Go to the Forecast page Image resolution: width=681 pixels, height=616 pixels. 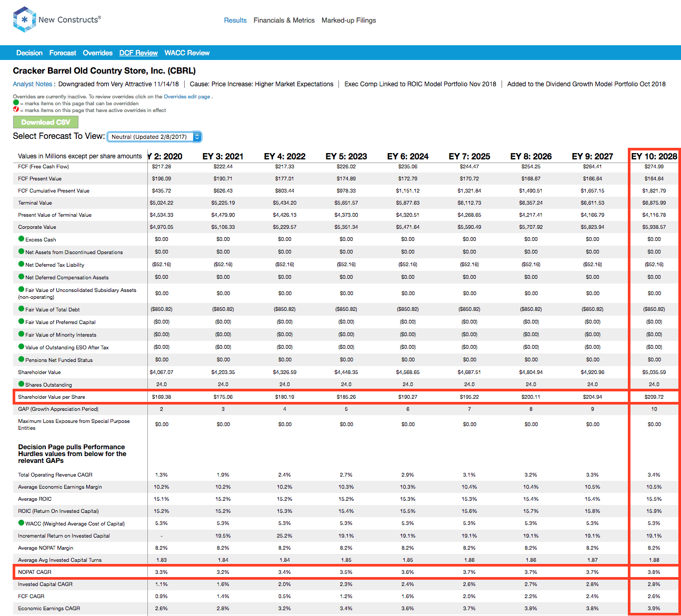point(63,53)
